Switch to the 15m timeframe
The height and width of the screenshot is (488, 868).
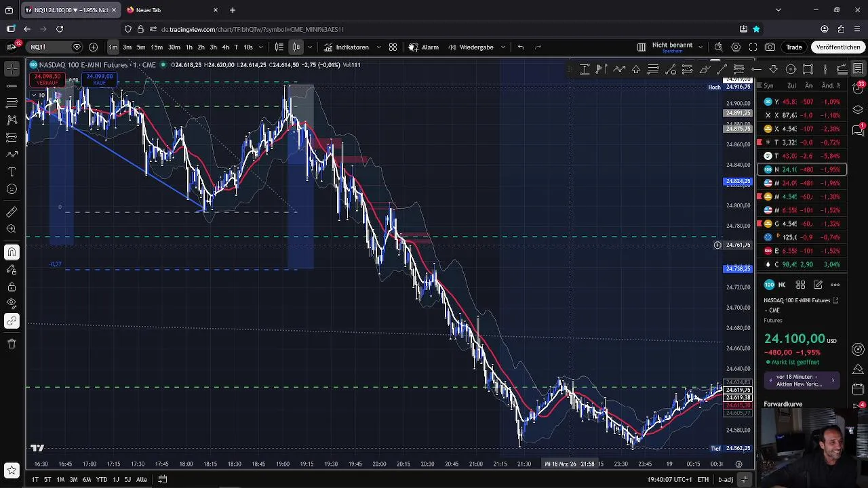(x=157, y=47)
